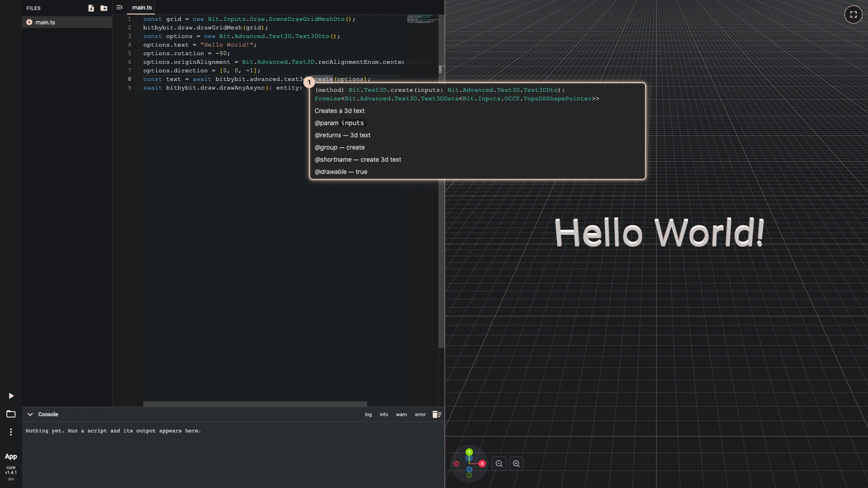Click line number 7 in gutter
Viewport: 868px width, 488px height.
pyautogui.click(x=130, y=70)
